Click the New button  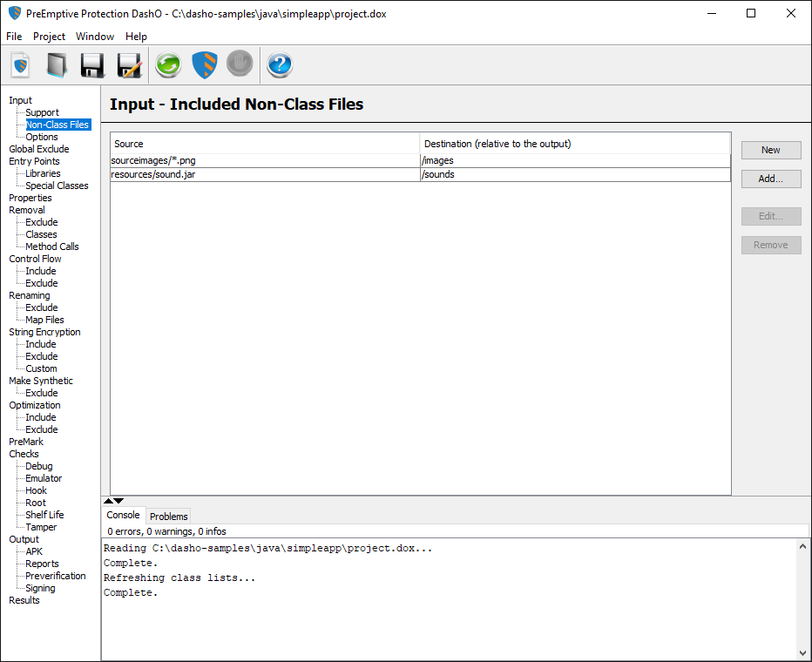[x=771, y=150]
